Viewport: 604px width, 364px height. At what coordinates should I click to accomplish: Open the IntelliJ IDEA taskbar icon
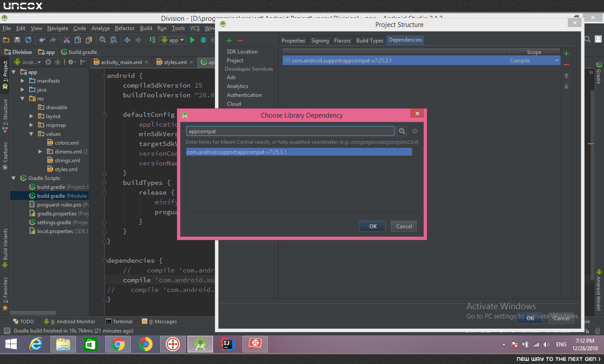click(x=228, y=344)
